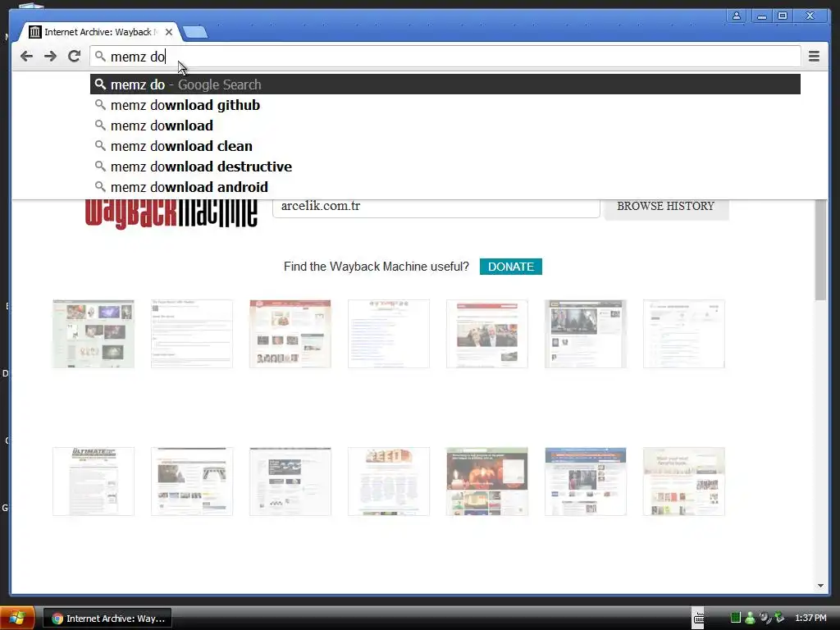Open second thumbnail in top row
Image resolution: width=840 pixels, height=630 pixels.
[x=192, y=334]
